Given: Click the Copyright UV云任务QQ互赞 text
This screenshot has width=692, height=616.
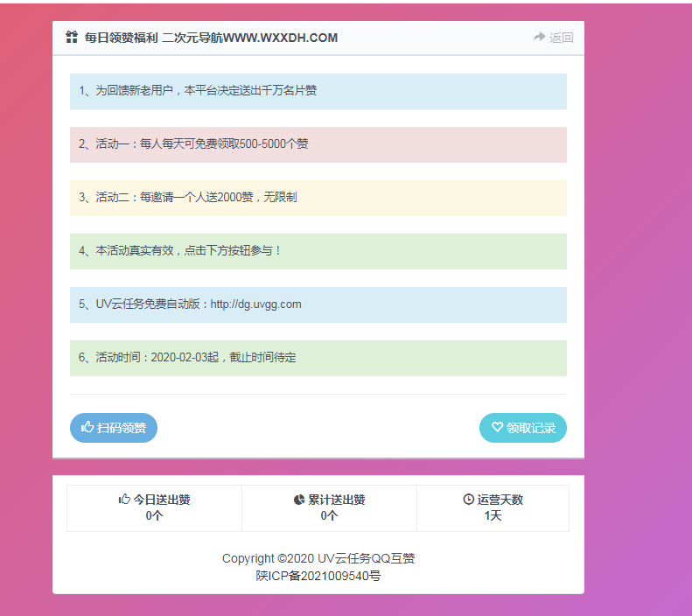Looking at the screenshot, I should click(x=318, y=558).
